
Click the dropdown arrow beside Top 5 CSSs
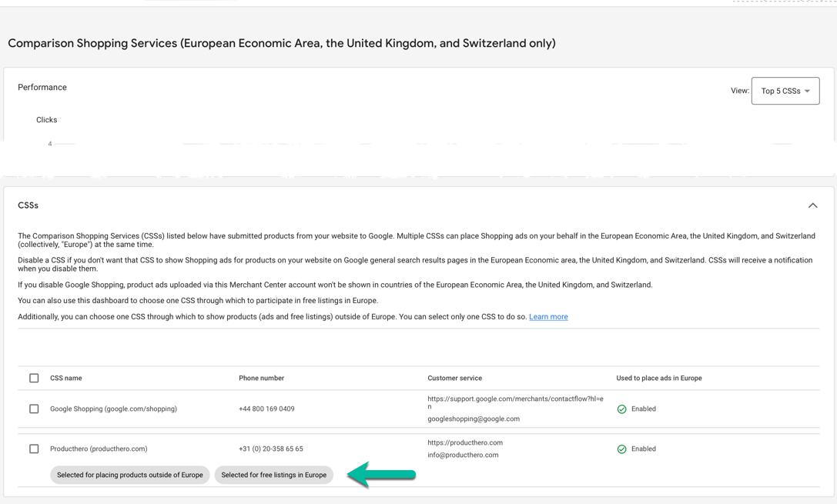[x=807, y=92]
